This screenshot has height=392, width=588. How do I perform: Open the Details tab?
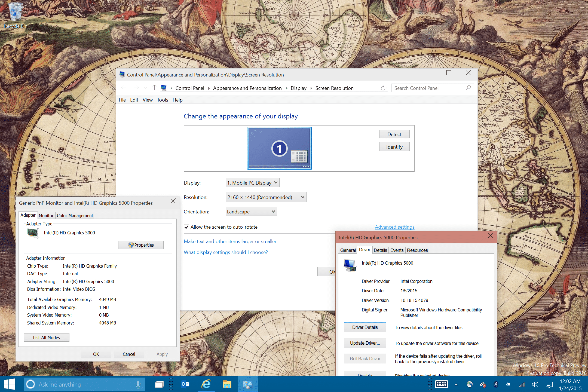[x=380, y=250]
